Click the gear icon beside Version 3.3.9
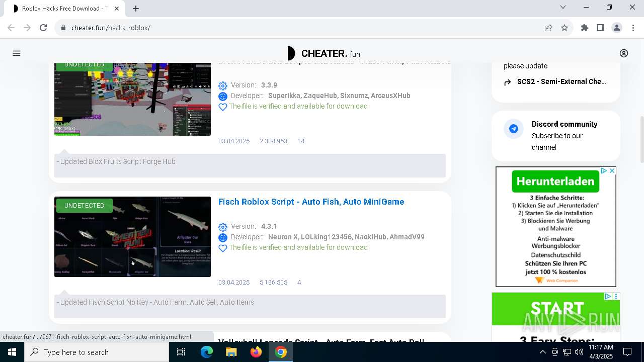This screenshot has width=644, height=362. coord(223,86)
